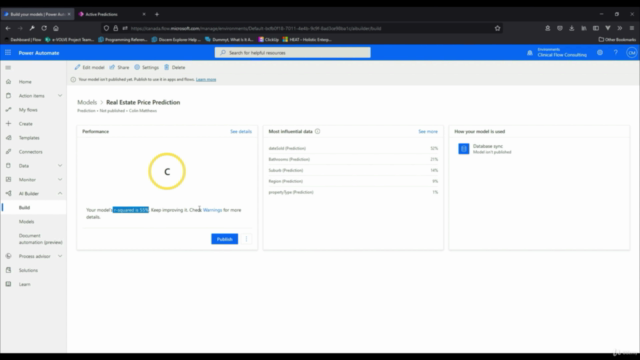Expand the Process advisor chevron

click(60, 256)
